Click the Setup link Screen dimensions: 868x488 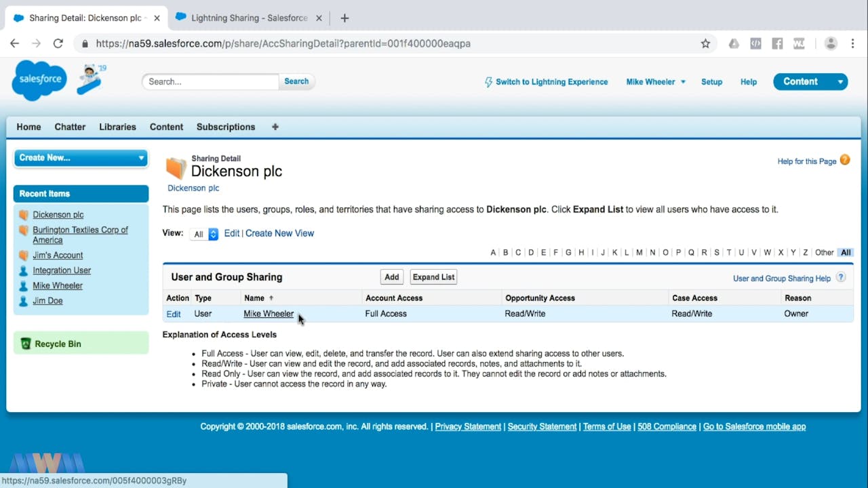pos(711,82)
